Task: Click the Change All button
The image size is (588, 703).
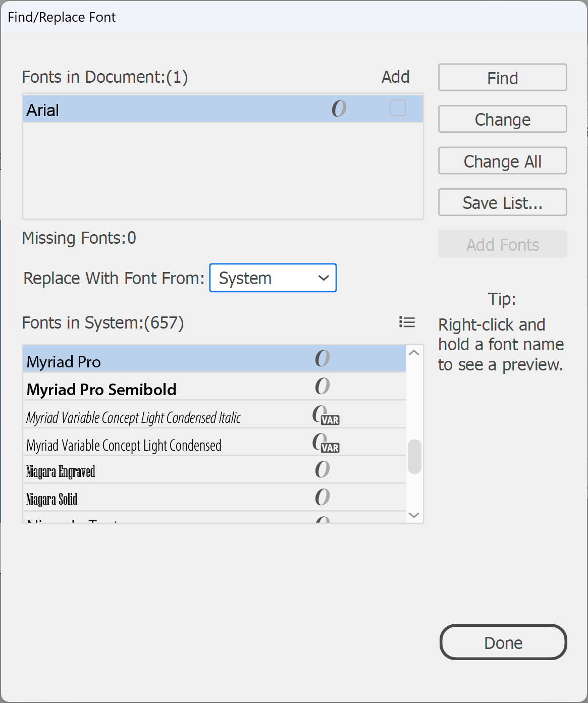Action: (x=502, y=161)
